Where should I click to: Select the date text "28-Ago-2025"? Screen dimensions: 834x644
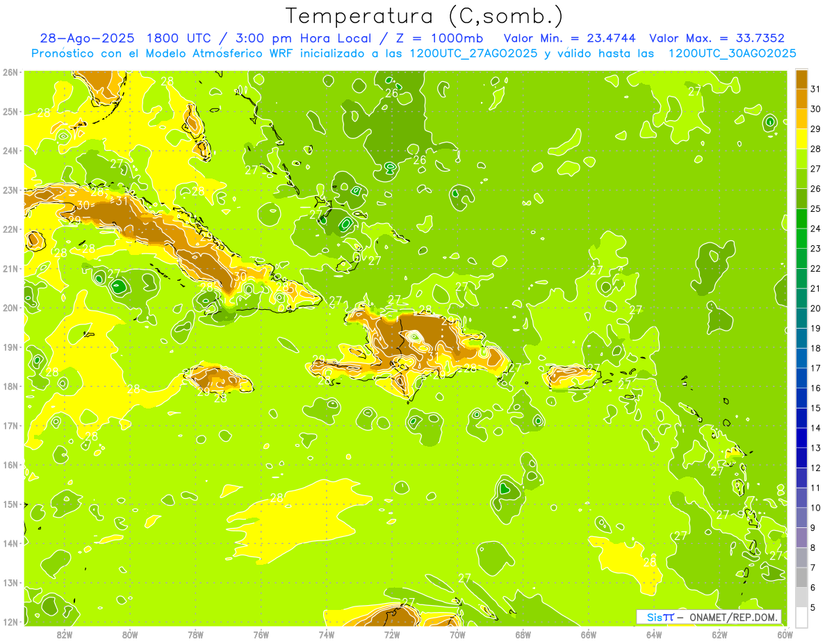(87, 38)
